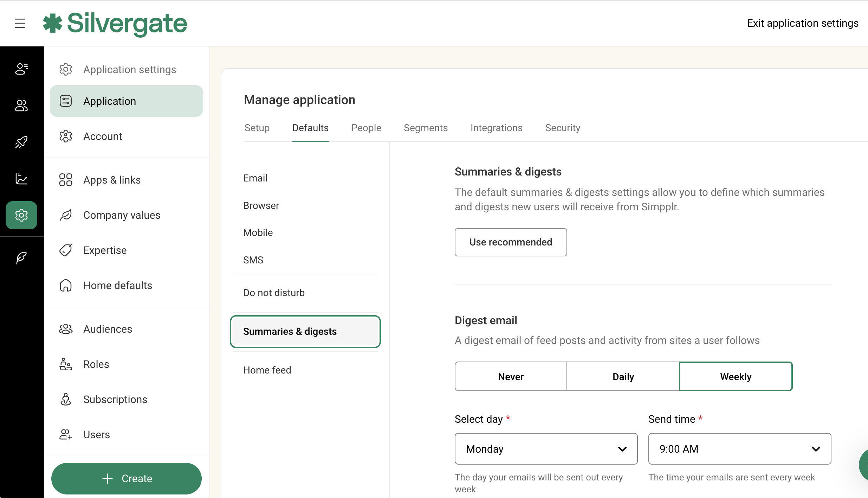Open Company values in settings menu
The height and width of the screenshot is (498, 868).
pos(122,215)
